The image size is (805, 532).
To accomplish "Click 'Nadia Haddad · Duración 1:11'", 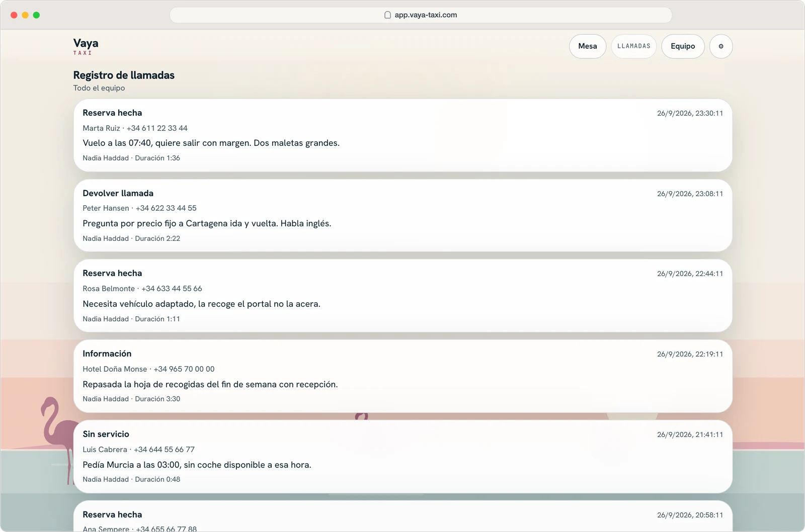I will click(x=131, y=319).
